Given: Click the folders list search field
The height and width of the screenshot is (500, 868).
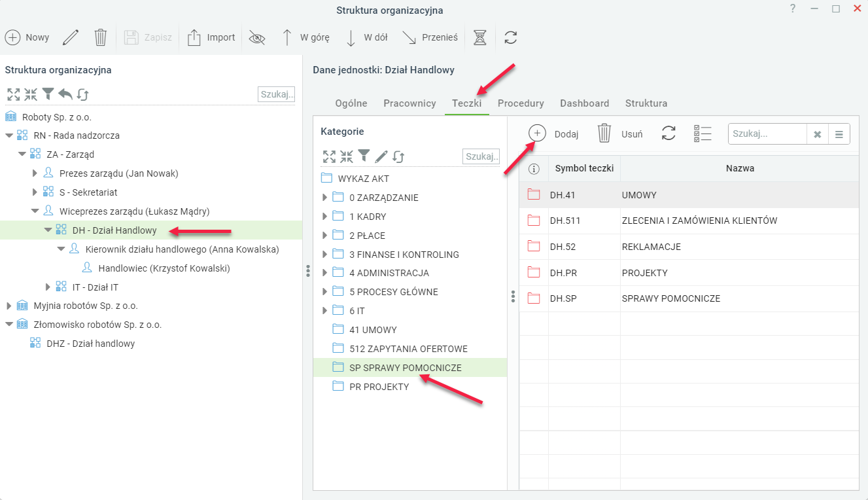Looking at the screenshot, I should [x=767, y=134].
